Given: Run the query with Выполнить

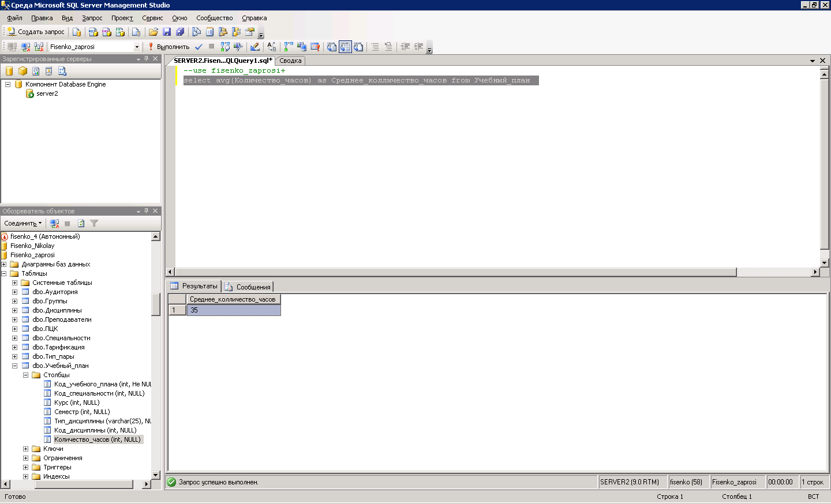Looking at the screenshot, I should point(169,47).
